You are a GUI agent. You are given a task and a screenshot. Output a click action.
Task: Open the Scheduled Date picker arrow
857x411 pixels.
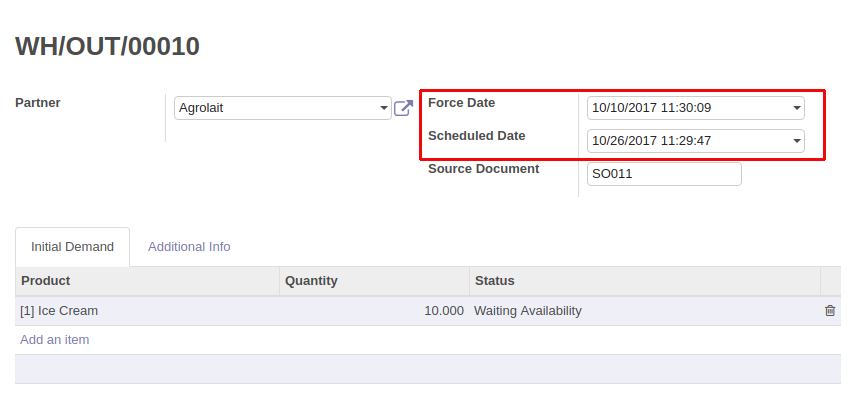pos(797,141)
